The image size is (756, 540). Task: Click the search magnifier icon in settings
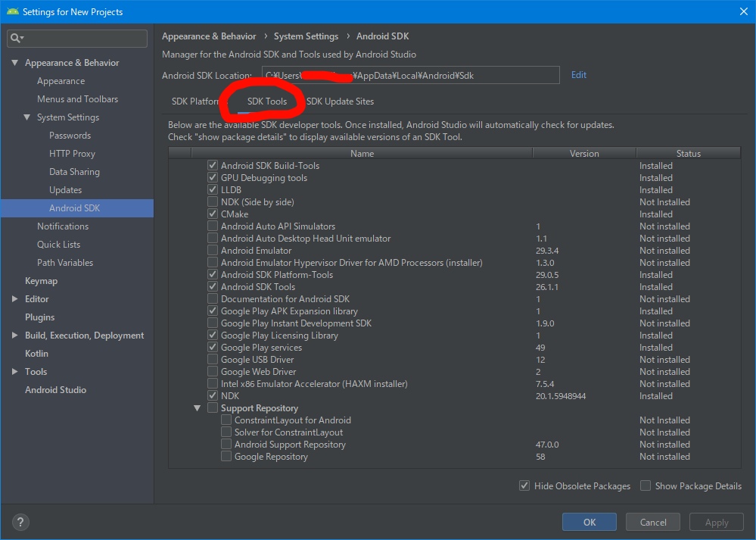tap(17, 38)
